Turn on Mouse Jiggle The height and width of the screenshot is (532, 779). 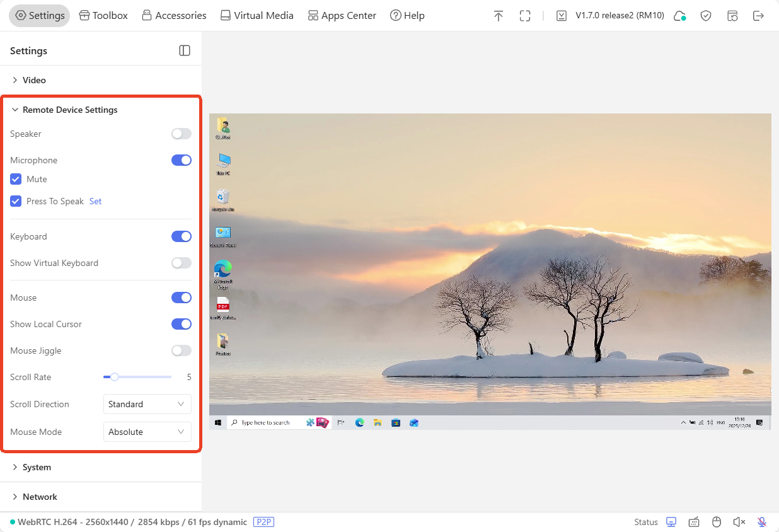[182, 350]
